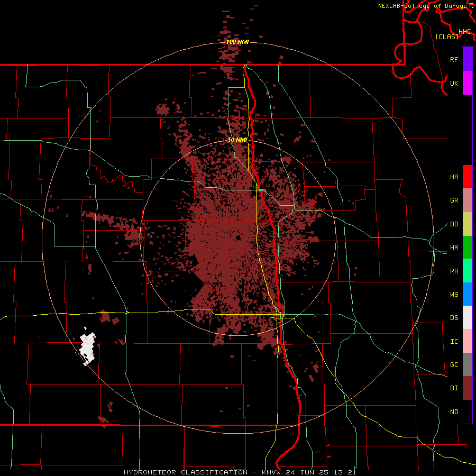
Task: Click the [CLAS] units label
Action: pos(447,36)
